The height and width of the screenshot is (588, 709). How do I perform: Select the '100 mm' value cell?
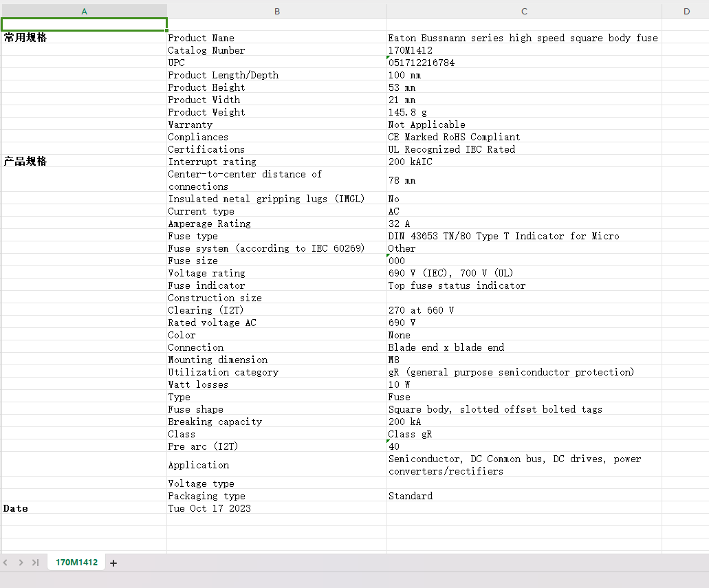tap(524, 75)
